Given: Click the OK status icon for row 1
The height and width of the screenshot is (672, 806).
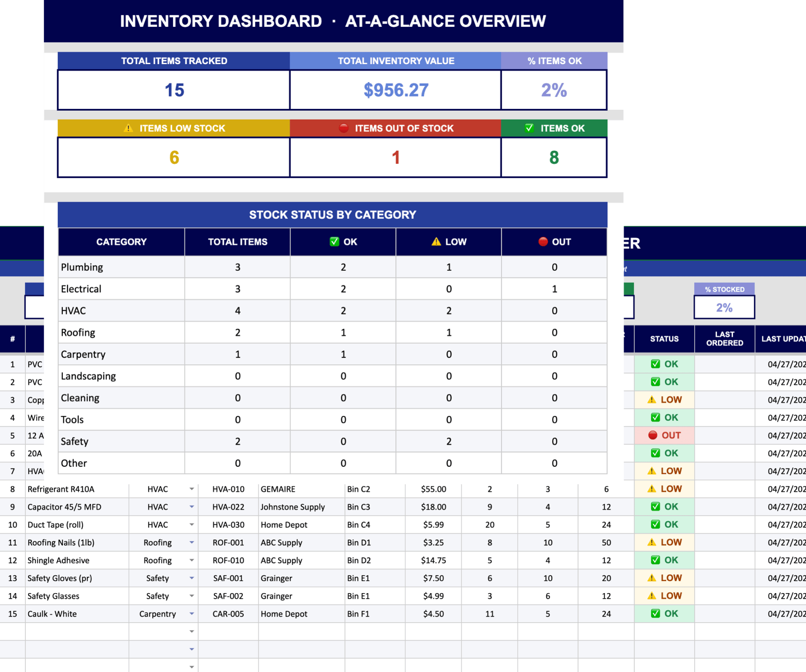Looking at the screenshot, I should (x=656, y=364).
